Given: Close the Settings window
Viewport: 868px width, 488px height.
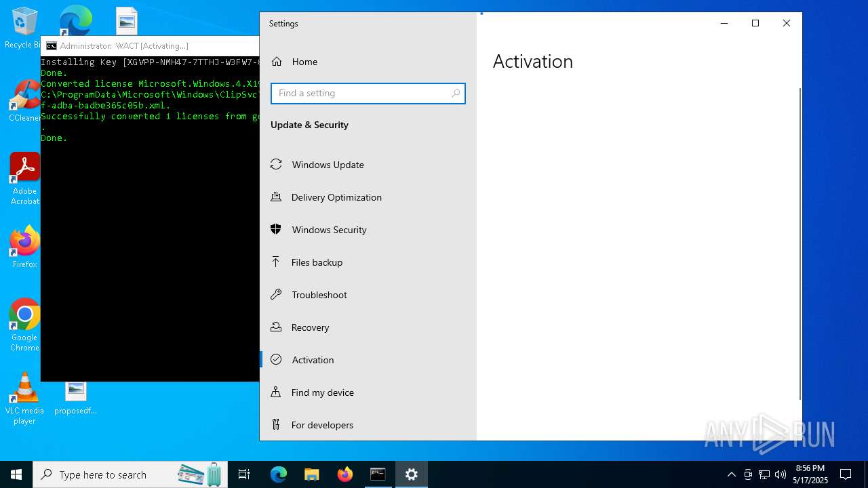Looking at the screenshot, I should (787, 24).
